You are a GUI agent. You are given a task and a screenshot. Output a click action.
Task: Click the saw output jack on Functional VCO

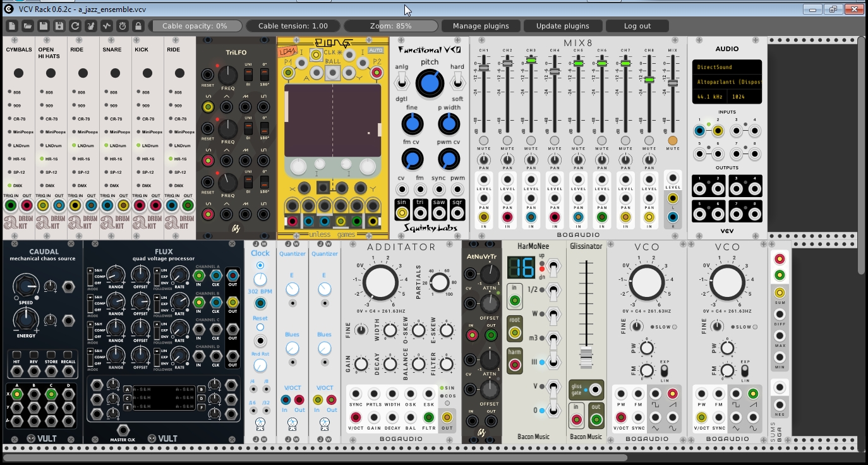439,214
